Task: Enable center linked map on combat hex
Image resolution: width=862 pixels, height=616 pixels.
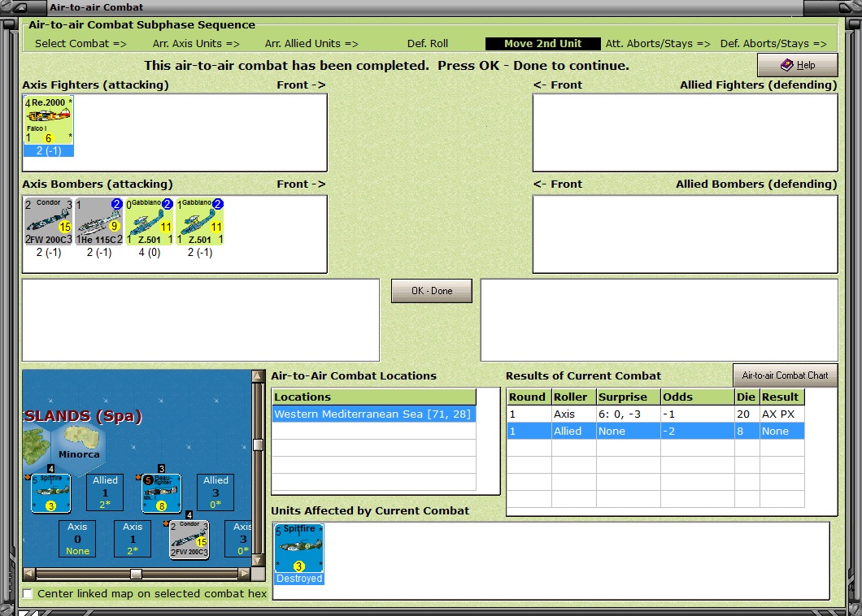Action: pos(28,593)
